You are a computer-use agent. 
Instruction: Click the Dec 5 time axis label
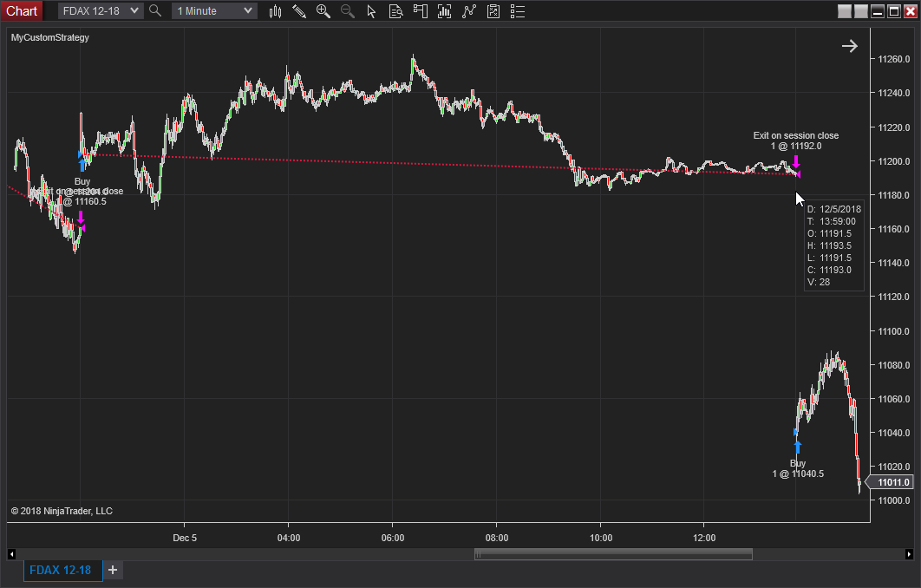pos(185,538)
